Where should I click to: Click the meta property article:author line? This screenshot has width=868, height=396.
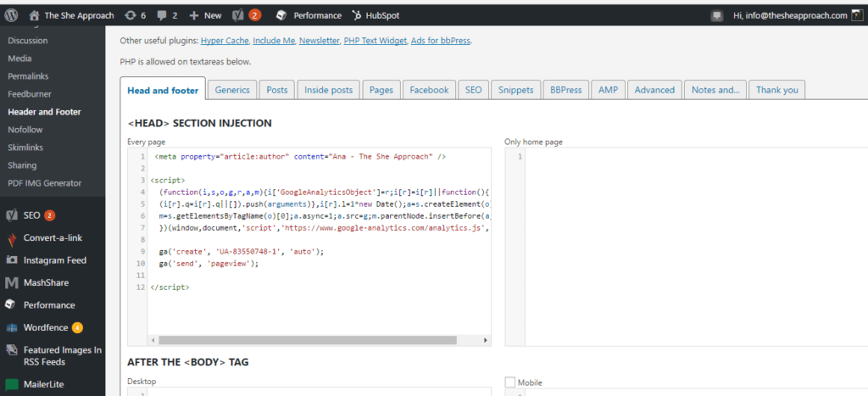300,157
